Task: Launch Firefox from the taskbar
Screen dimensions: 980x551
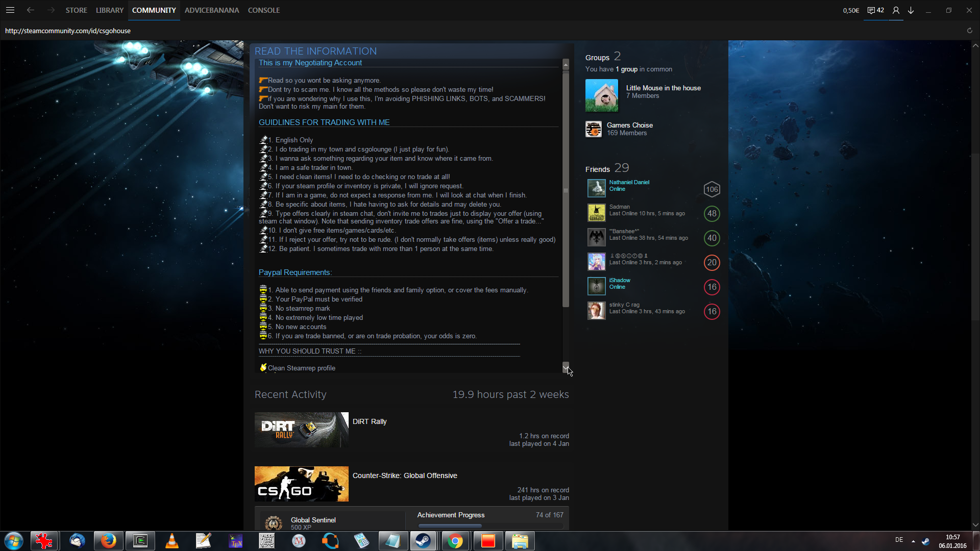Action: click(108, 541)
